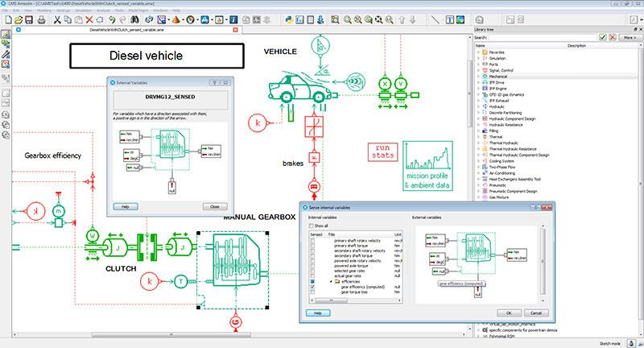The height and width of the screenshot is (348, 644).
Task: Uncheck gear efficiency (computed) sensed checkbox
Action: tap(312, 287)
